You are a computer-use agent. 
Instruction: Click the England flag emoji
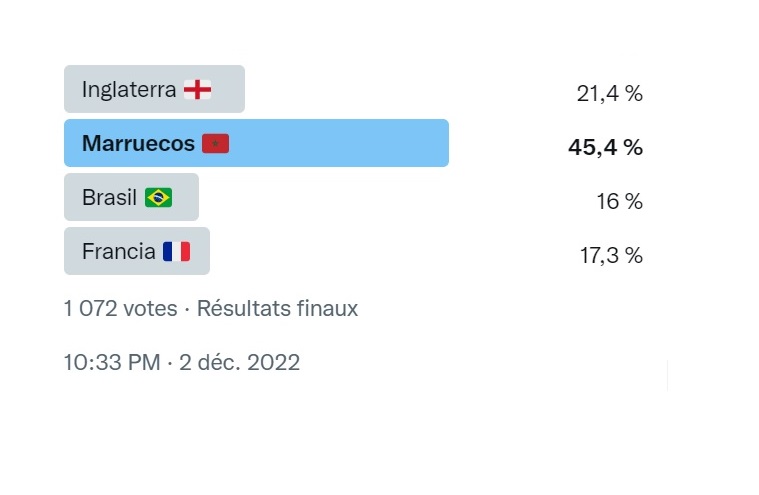pos(197,90)
